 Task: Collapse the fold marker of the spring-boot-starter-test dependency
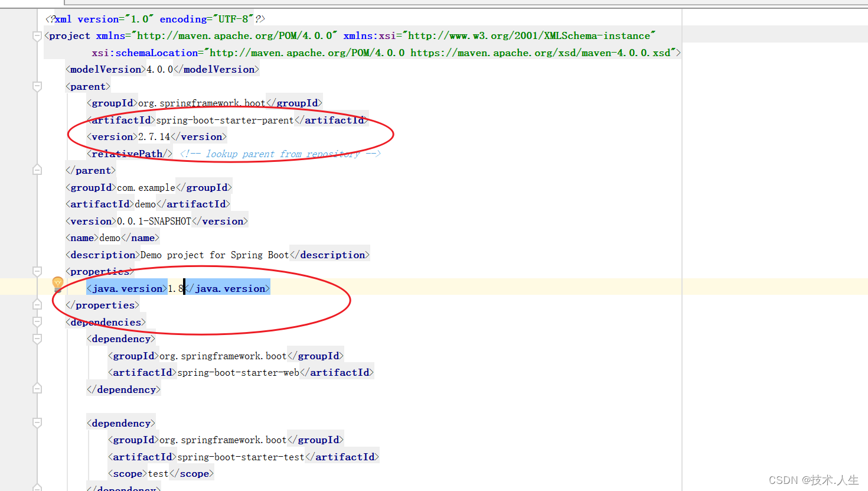[x=37, y=423]
